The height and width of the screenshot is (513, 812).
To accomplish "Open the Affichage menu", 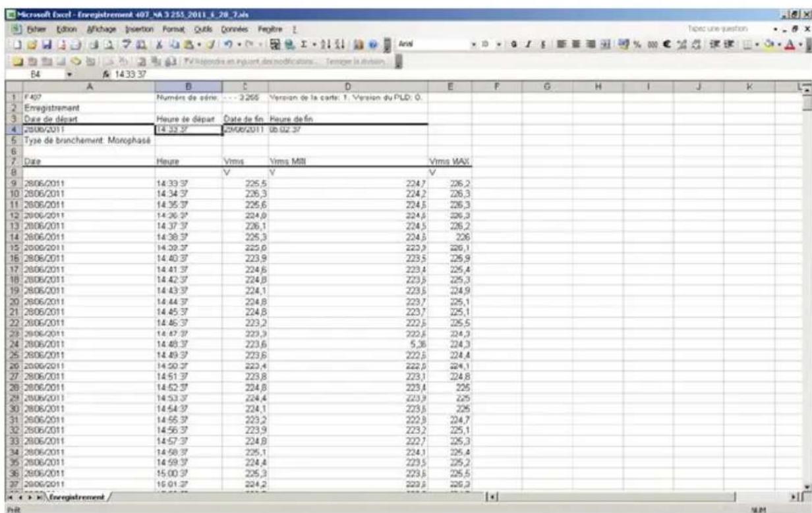I will [x=101, y=29].
